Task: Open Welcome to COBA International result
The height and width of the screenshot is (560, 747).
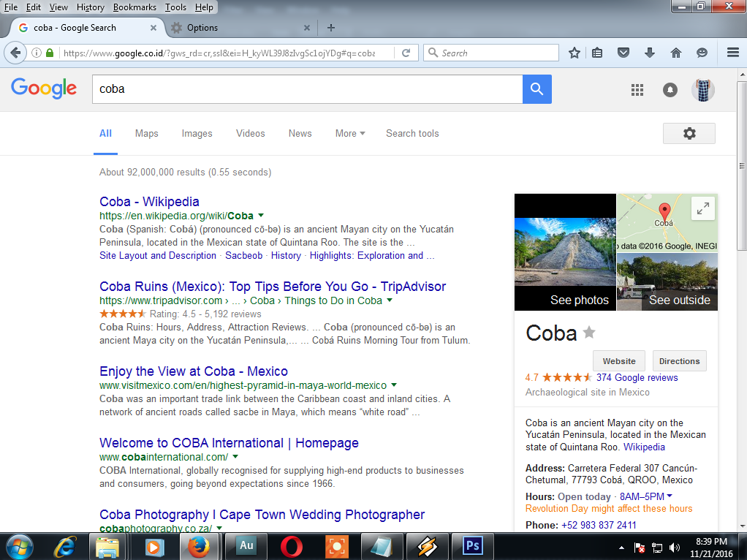Action: [229, 443]
